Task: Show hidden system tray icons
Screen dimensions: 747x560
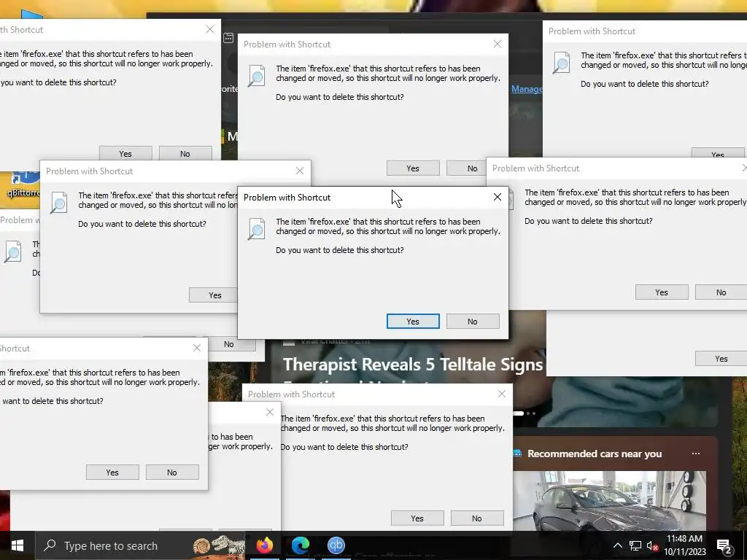Action: click(x=617, y=545)
